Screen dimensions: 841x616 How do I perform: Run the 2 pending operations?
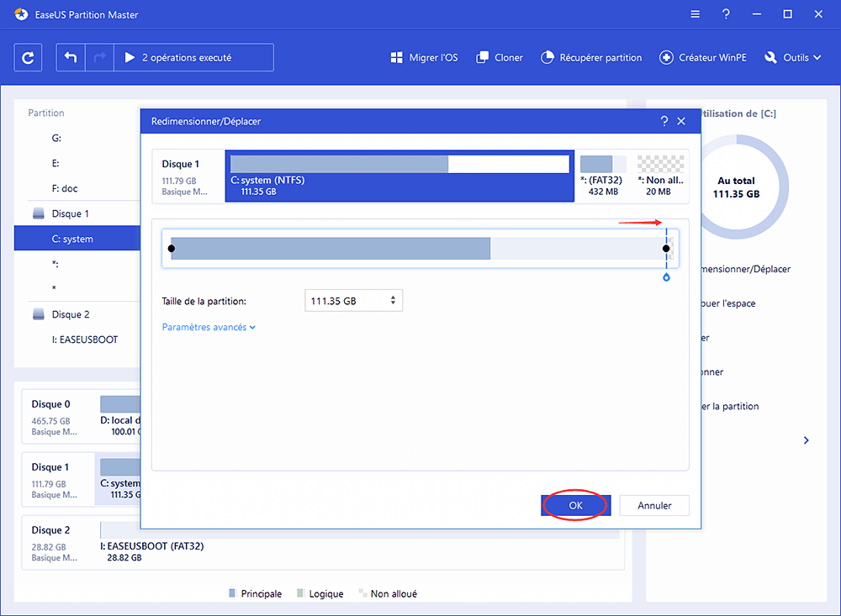(x=177, y=58)
